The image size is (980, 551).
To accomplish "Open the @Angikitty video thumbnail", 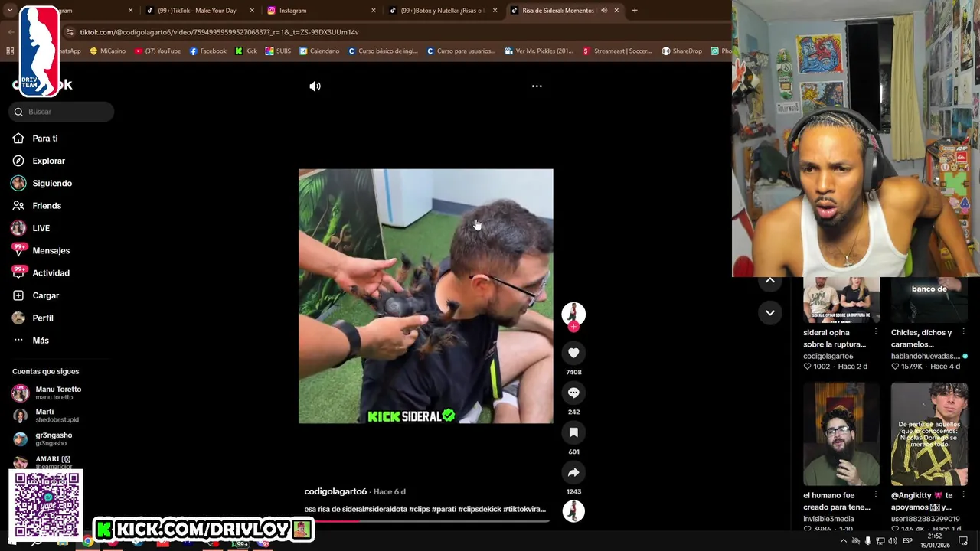I will [929, 435].
